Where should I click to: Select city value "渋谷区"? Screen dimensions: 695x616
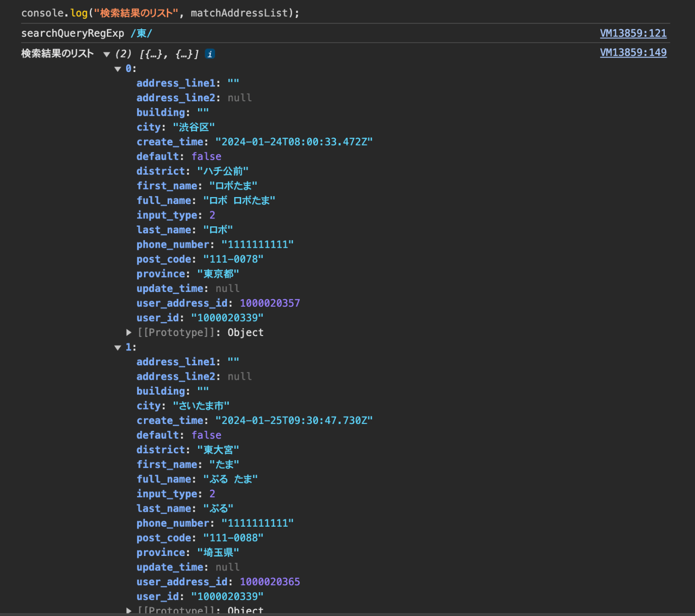click(x=194, y=127)
